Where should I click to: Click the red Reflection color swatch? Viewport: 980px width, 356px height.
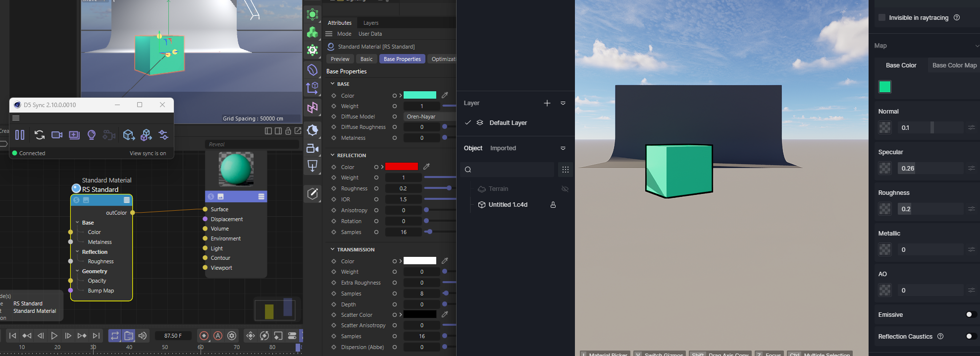(x=401, y=167)
